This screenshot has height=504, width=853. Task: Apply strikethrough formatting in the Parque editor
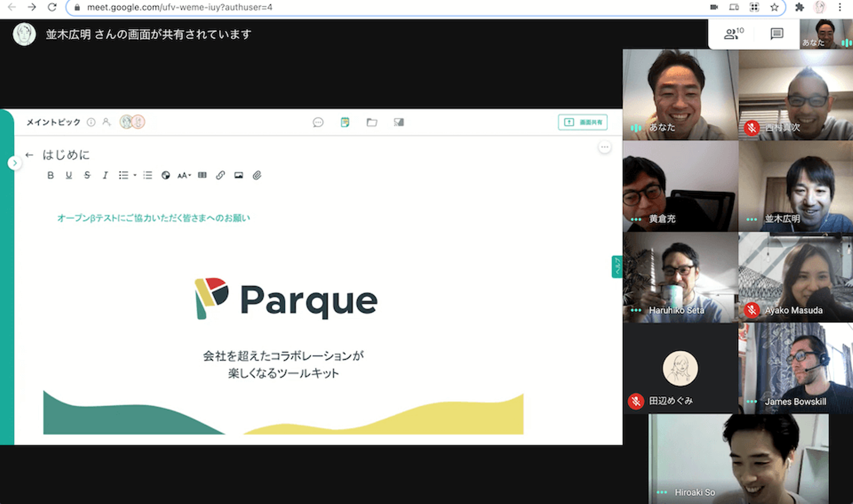point(87,175)
